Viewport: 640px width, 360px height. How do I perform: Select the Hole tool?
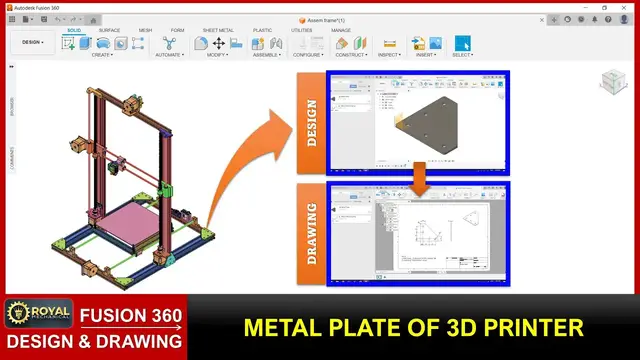tap(121, 43)
